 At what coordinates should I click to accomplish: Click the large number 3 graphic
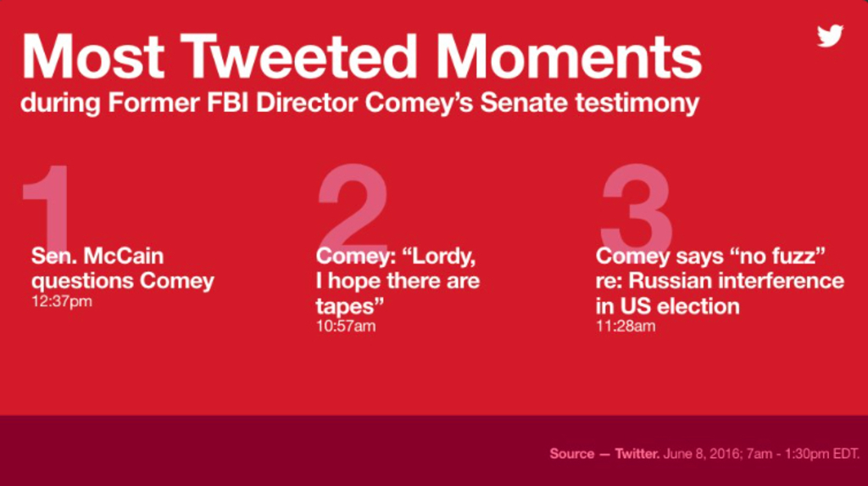click(x=637, y=205)
